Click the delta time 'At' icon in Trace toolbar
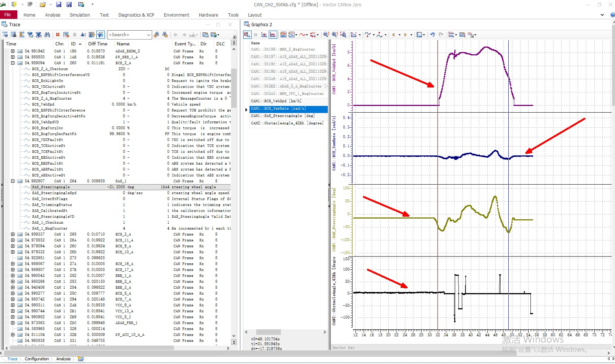Image resolution: width=615 pixels, height=364 pixels. (83, 35)
